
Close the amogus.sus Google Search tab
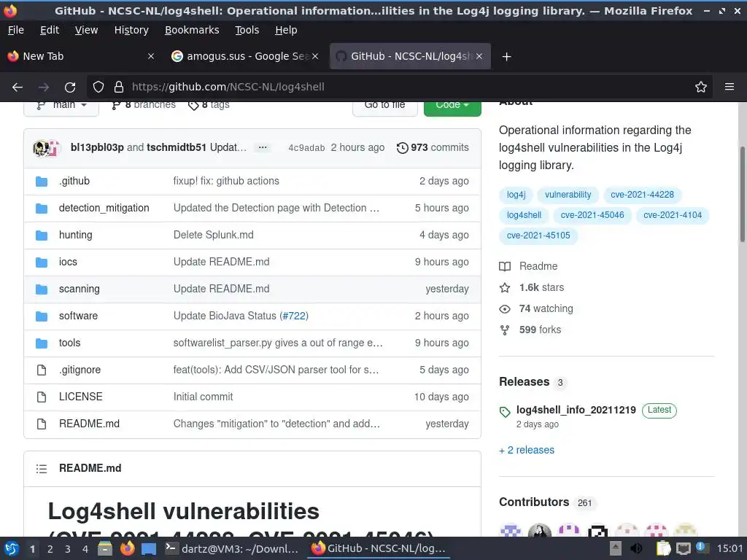coord(315,56)
